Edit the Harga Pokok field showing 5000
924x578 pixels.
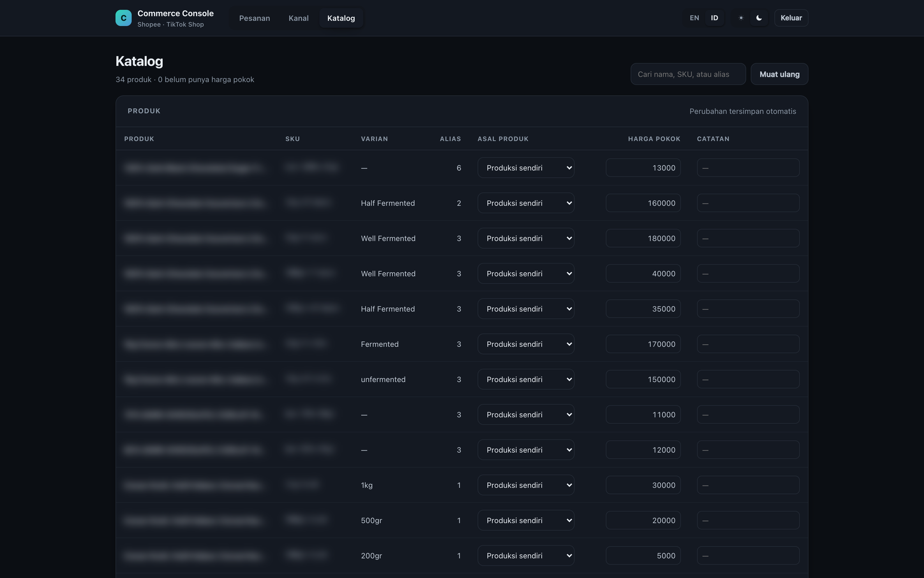(643, 556)
